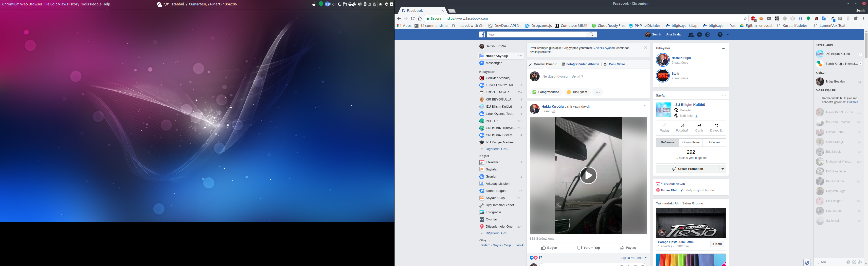Click the Bluetooth icon in system tray
The image size is (868, 266).
[x=365, y=4]
